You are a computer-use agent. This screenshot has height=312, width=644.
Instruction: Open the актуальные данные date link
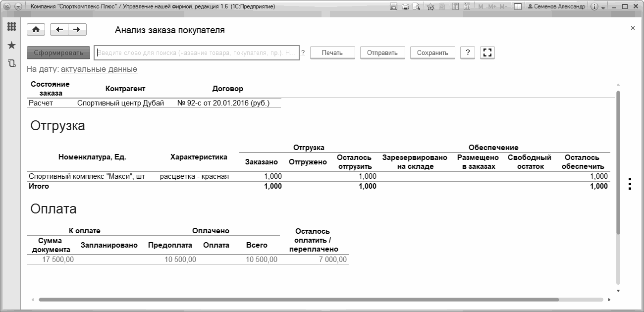99,69
